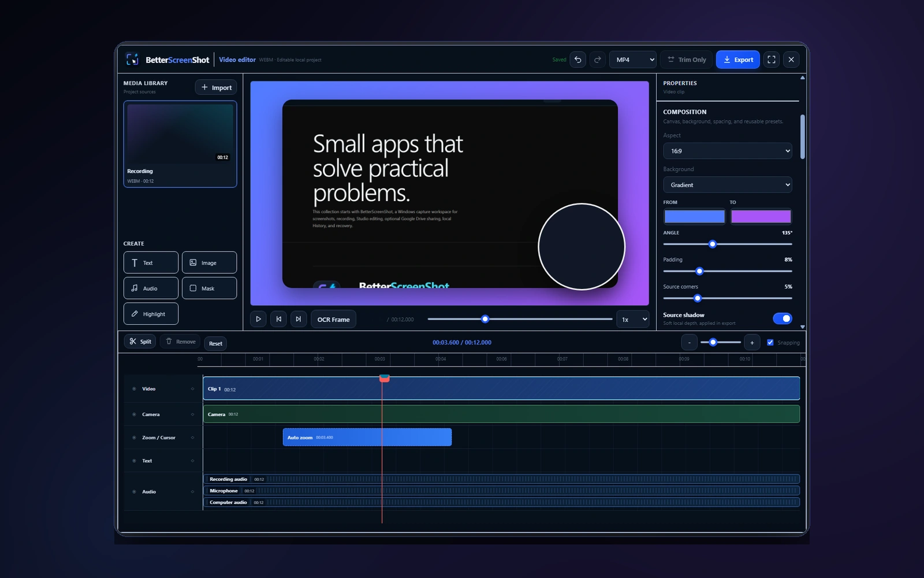The width and height of the screenshot is (924, 578).
Task: Click the Export button
Action: click(x=738, y=60)
